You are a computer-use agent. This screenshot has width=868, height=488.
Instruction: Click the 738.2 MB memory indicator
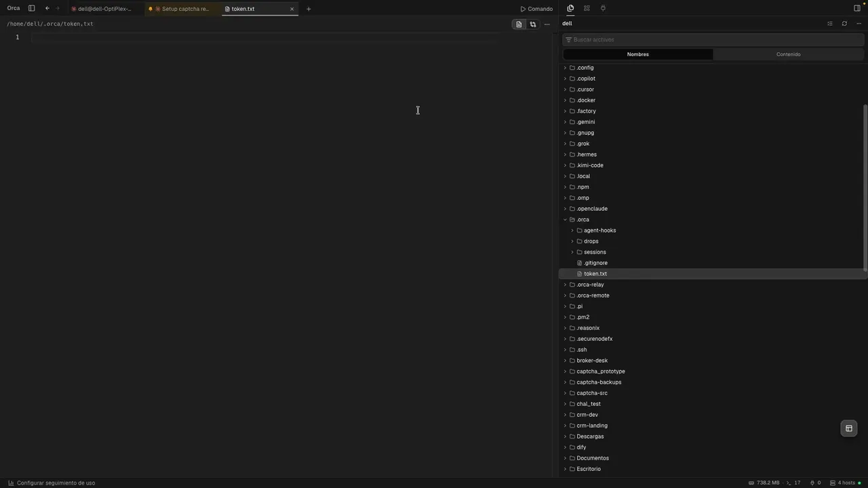tap(764, 483)
